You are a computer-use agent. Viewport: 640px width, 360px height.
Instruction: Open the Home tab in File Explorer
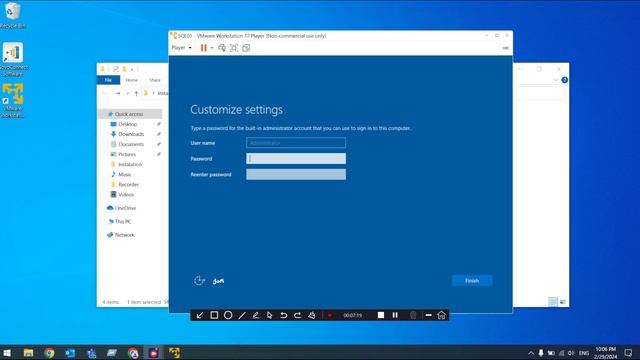[x=131, y=80]
